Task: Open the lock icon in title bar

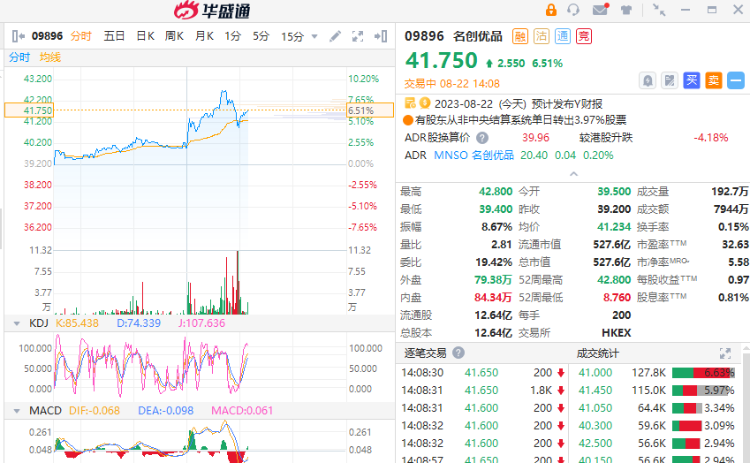Action: tap(551, 10)
